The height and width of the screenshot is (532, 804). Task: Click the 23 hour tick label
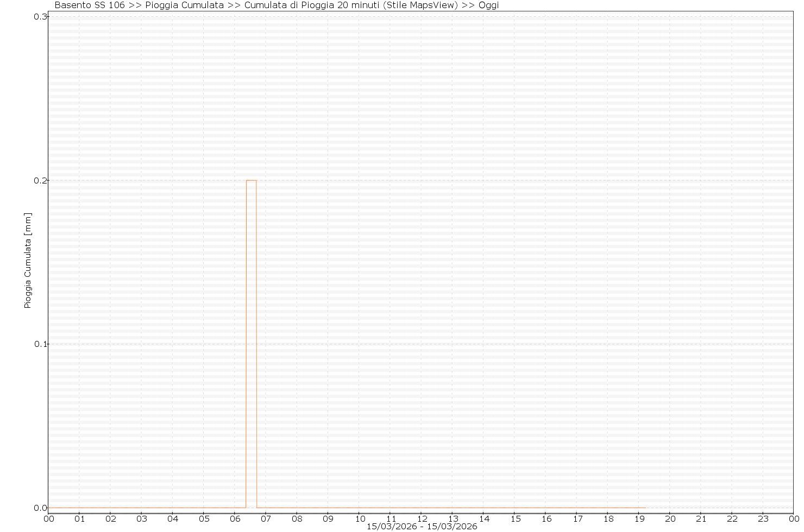[763, 518]
